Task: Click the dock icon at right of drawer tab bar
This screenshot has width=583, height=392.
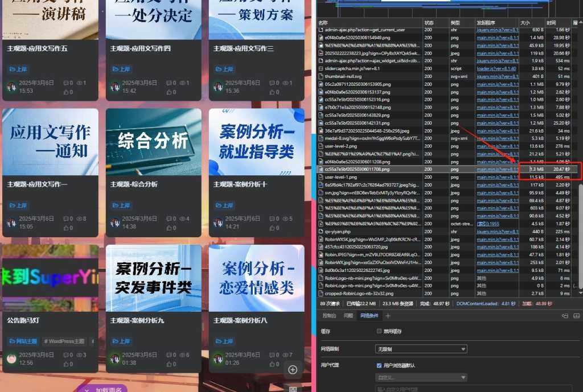Action: pos(576,317)
